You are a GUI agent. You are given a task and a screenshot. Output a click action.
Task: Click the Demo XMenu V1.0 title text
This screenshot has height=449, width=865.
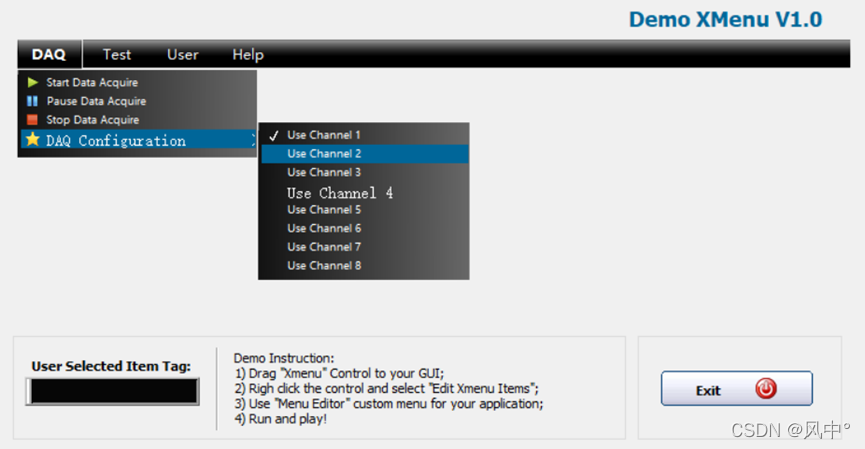coord(725,20)
